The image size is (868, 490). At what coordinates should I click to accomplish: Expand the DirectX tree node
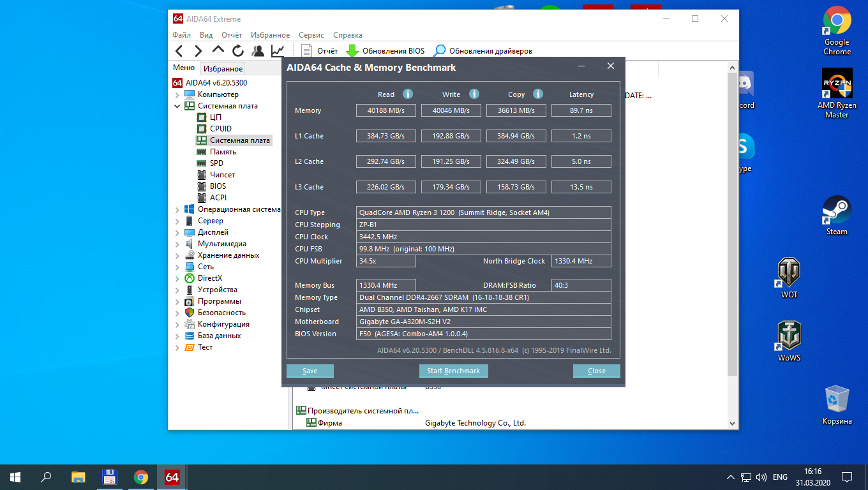tap(177, 278)
